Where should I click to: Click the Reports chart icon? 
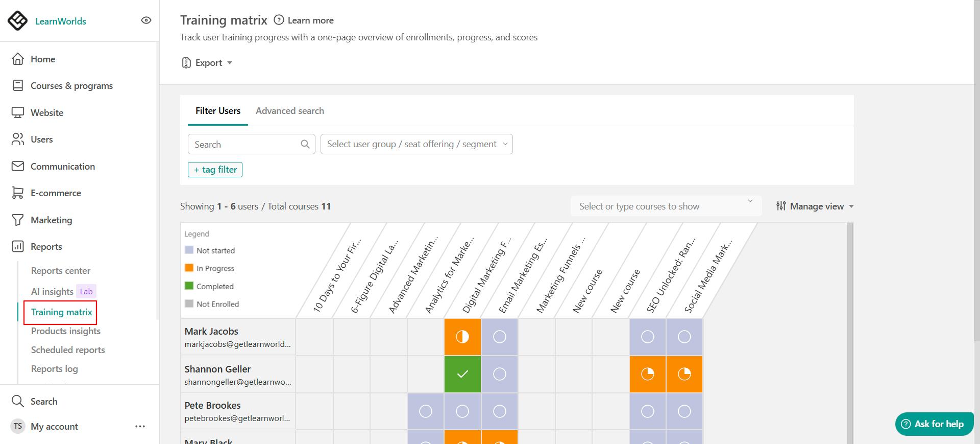tap(18, 246)
